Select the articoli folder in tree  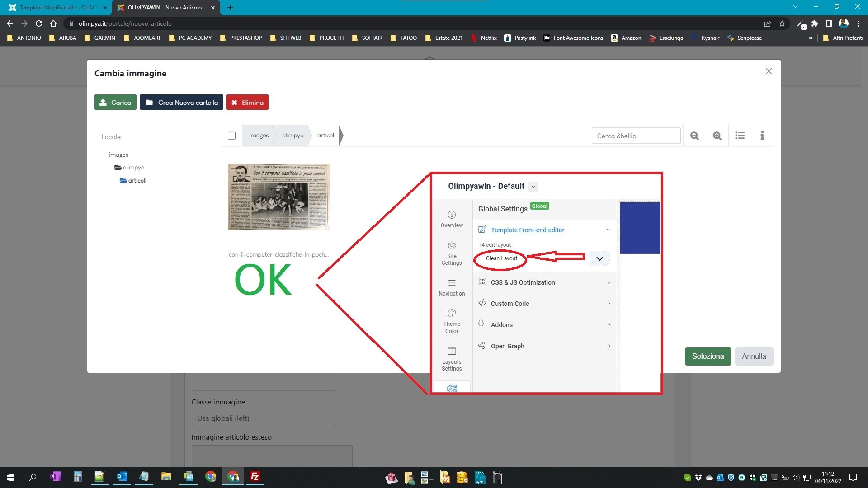(137, 180)
